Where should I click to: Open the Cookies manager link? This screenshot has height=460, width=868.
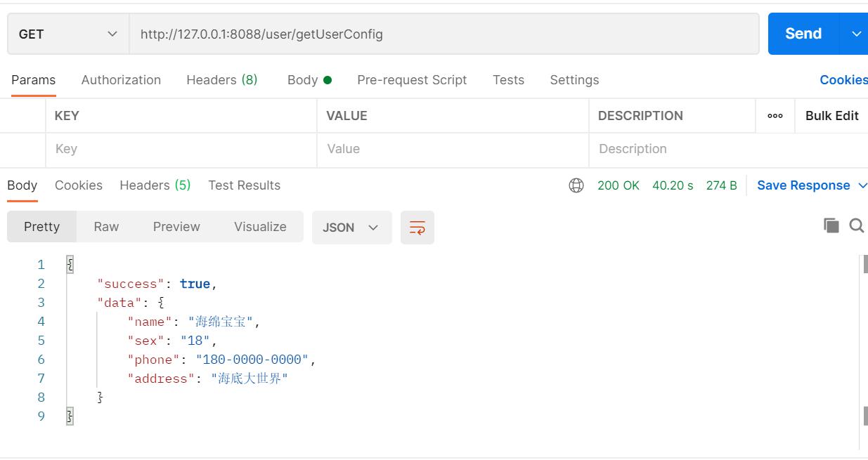[843, 79]
